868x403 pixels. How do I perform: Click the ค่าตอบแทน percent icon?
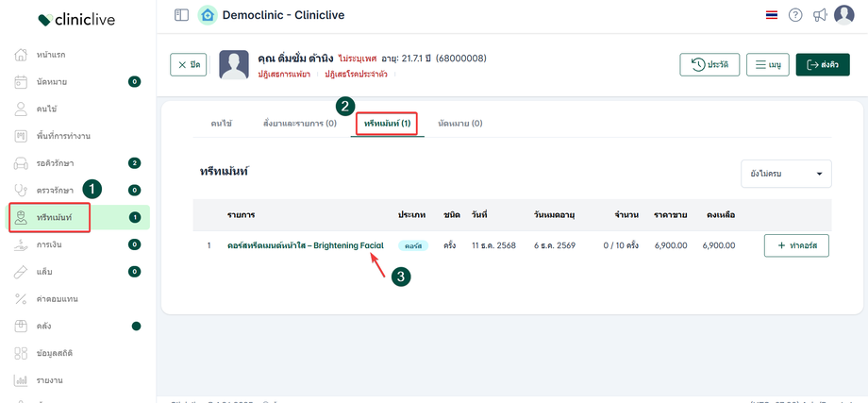coord(21,299)
